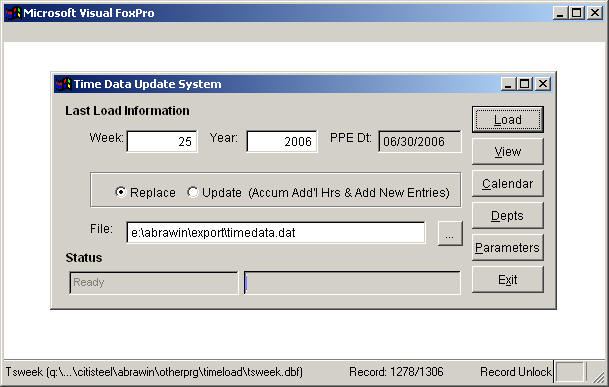Click the File path text box
609x387 pixels.
click(276, 232)
